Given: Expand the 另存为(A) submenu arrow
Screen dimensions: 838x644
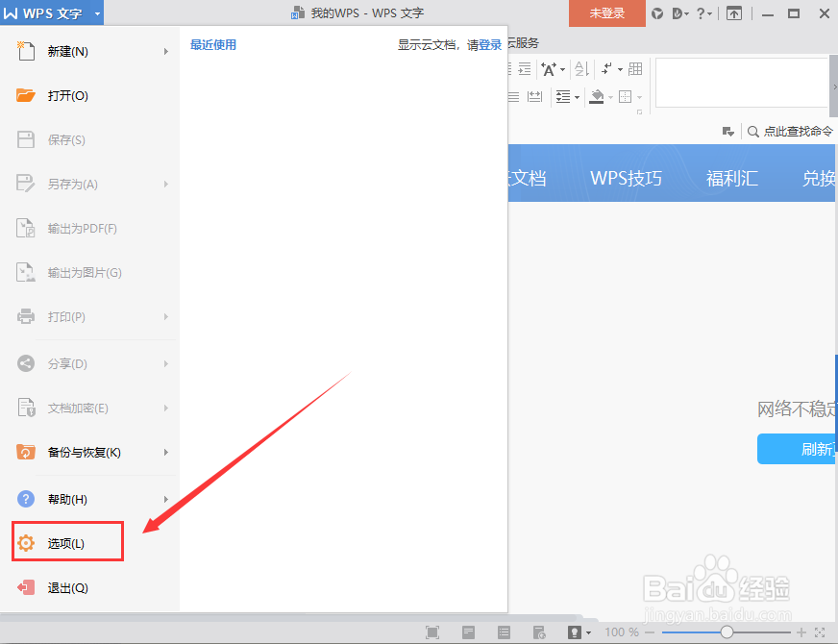Looking at the screenshot, I should click(166, 184).
